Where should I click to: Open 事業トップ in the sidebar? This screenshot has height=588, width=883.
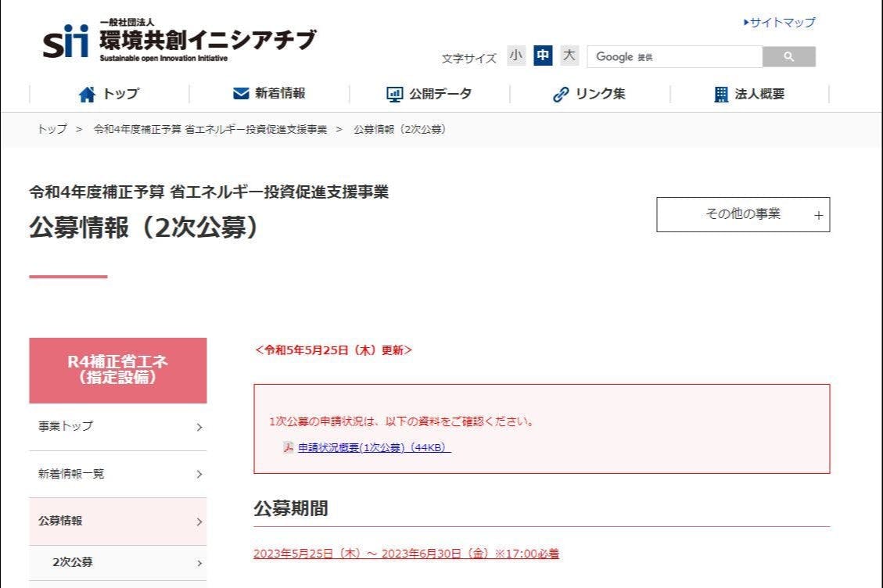pos(117,427)
